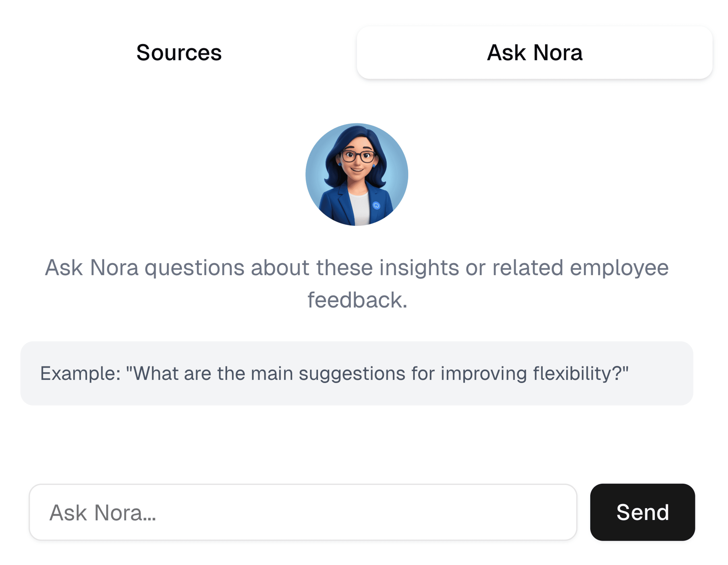The width and height of the screenshot is (728, 565).
Task: Use the example flexibility question suggestion
Action: pos(357,374)
